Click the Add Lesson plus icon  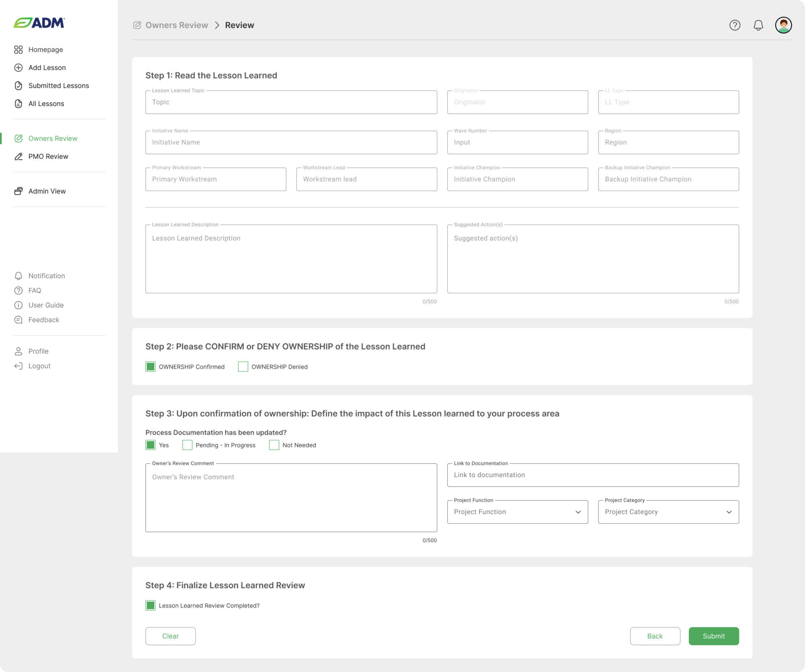(x=18, y=68)
